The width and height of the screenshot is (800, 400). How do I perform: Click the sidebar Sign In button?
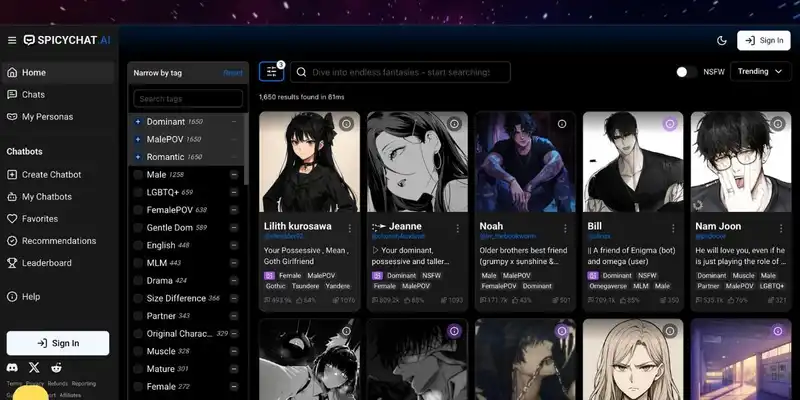pos(58,343)
